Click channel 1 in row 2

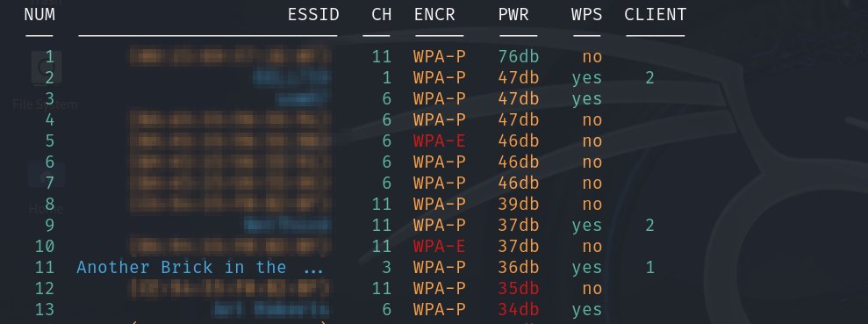point(386,78)
